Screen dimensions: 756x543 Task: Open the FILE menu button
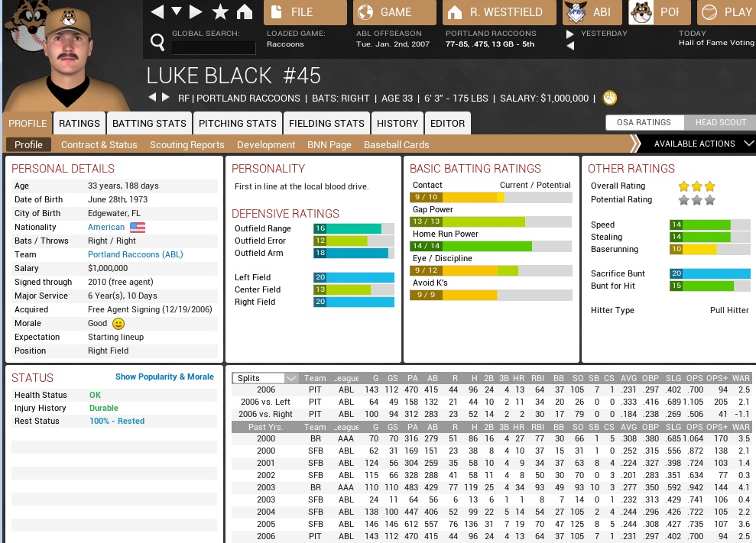pyautogui.click(x=305, y=12)
